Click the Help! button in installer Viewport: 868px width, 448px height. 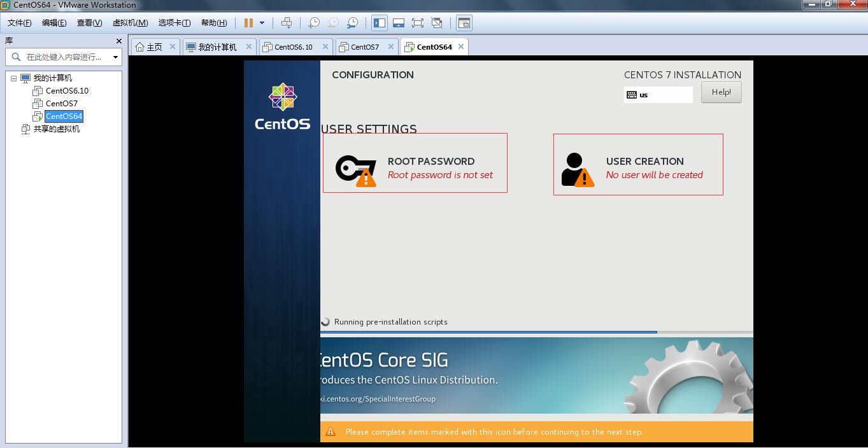tap(722, 92)
